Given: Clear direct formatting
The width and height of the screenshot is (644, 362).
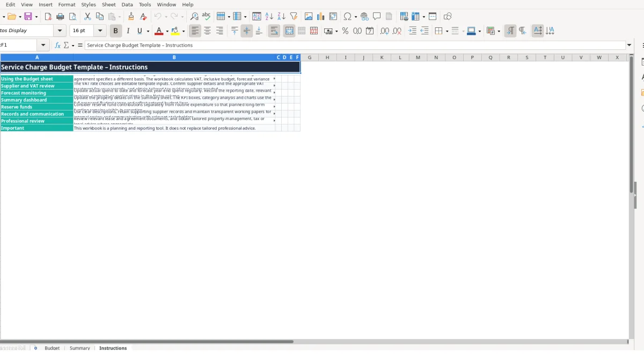Looking at the screenshot, I should (143, 17).
